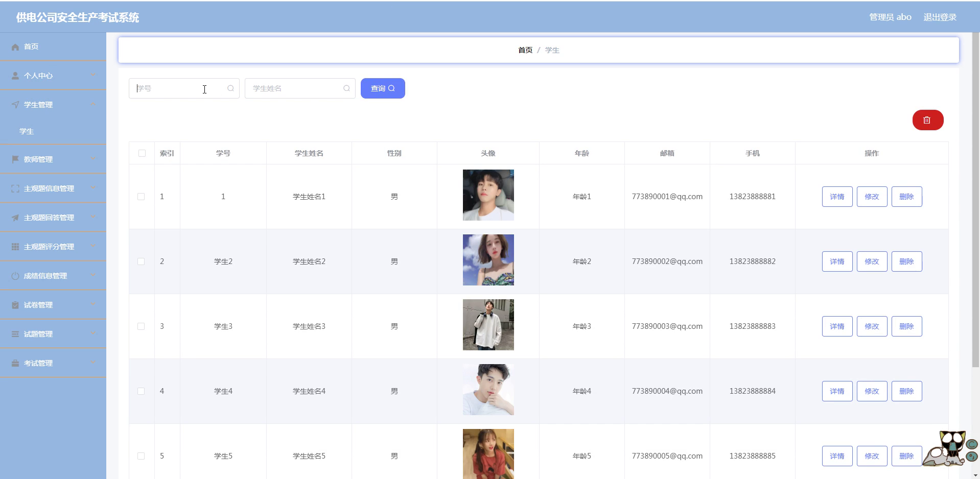
Task: Check the checkbox for row 学生姓名3
Action: [141, 326]
